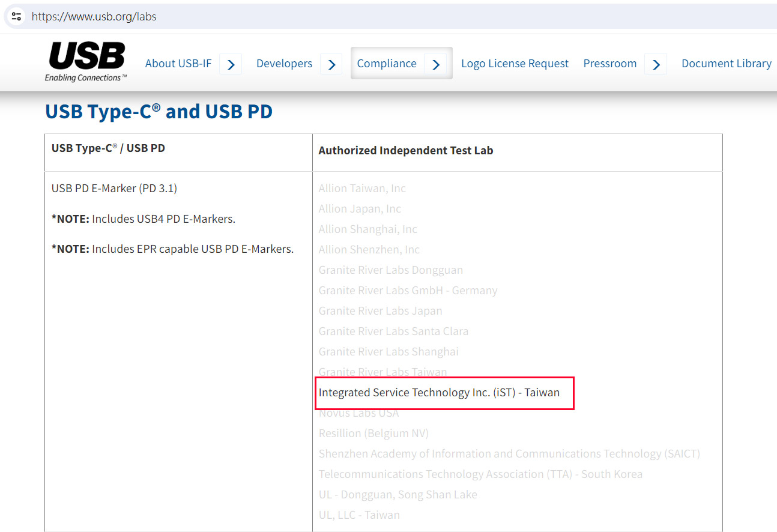The height and width of the screenshot is (532, 777).
Task: Open the Pressroom menu
Action: pyautogui.click(x=610, y=64)
